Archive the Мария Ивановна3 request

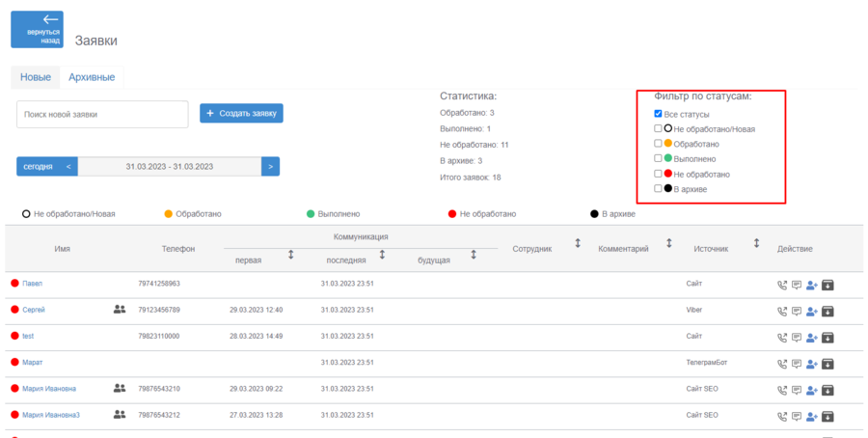click(x=827, y=417)
